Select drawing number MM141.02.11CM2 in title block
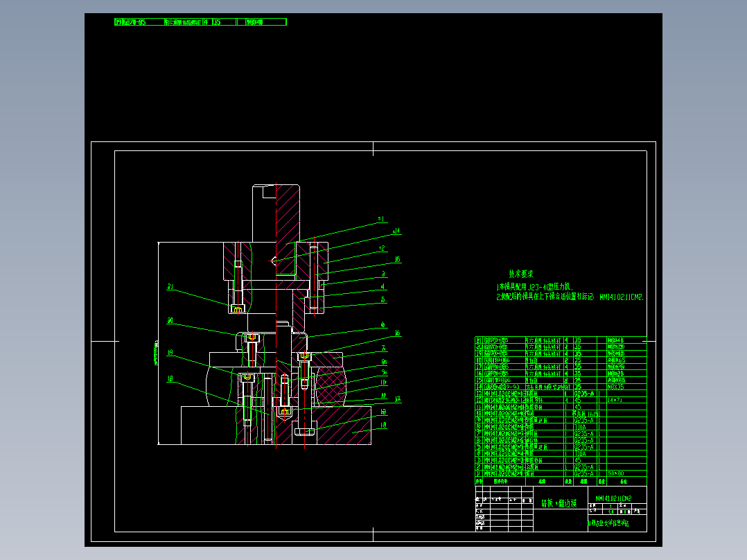747x560 pixels. (614, 498)
